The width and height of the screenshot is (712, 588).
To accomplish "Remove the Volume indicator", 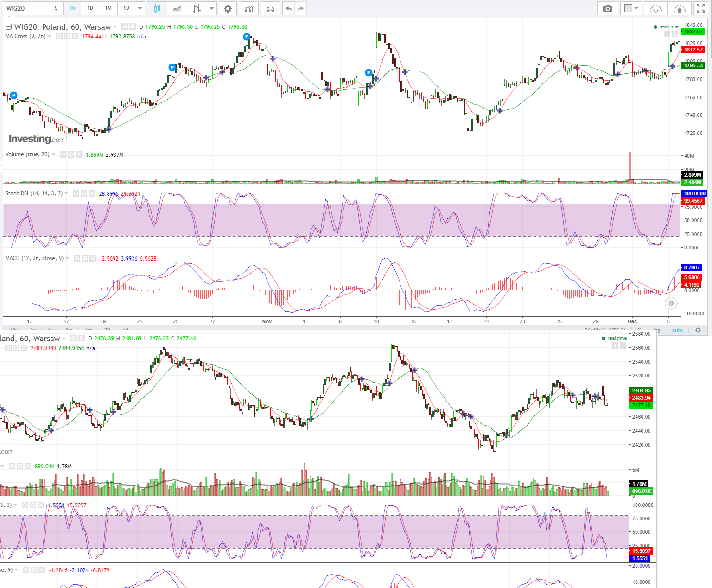I will coord(78,154).
